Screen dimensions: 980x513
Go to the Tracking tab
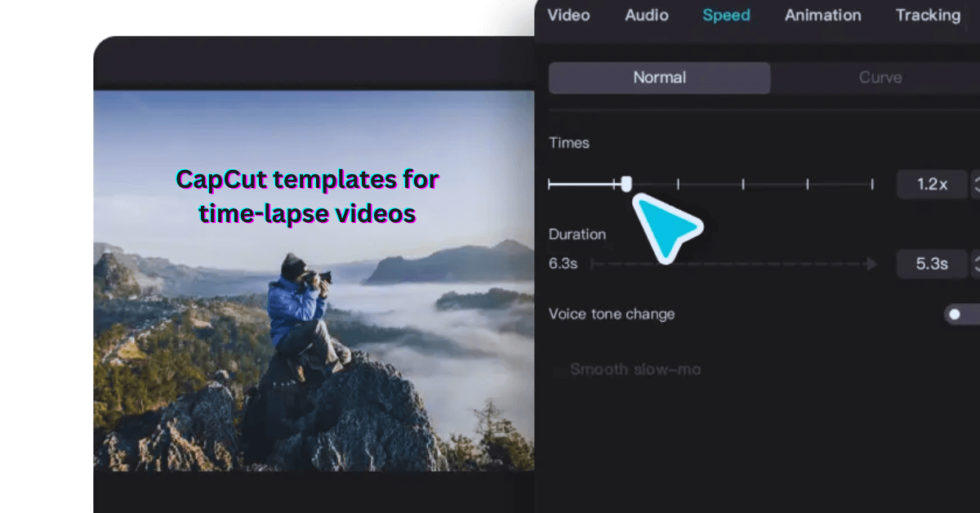click(x=928, y=15)
